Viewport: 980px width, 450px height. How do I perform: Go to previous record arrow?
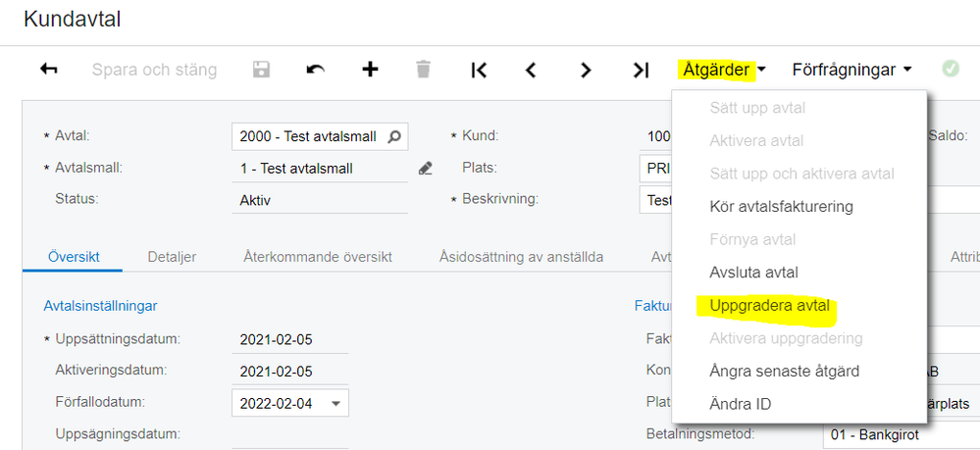coord(531,70)
